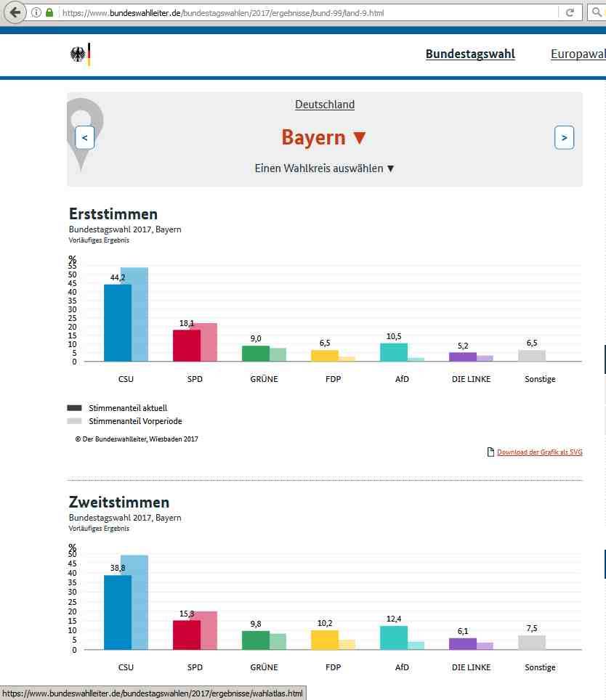Open the Europawahl menu item

click(x=578, y=54)
